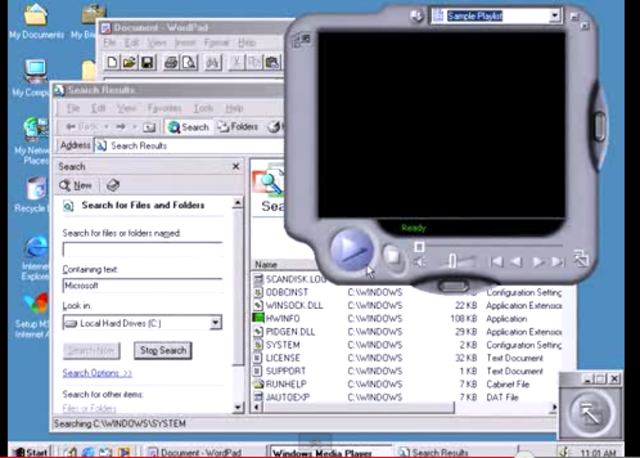Click the Files or Folders link
640x458 pixels.
pos(89,407)
